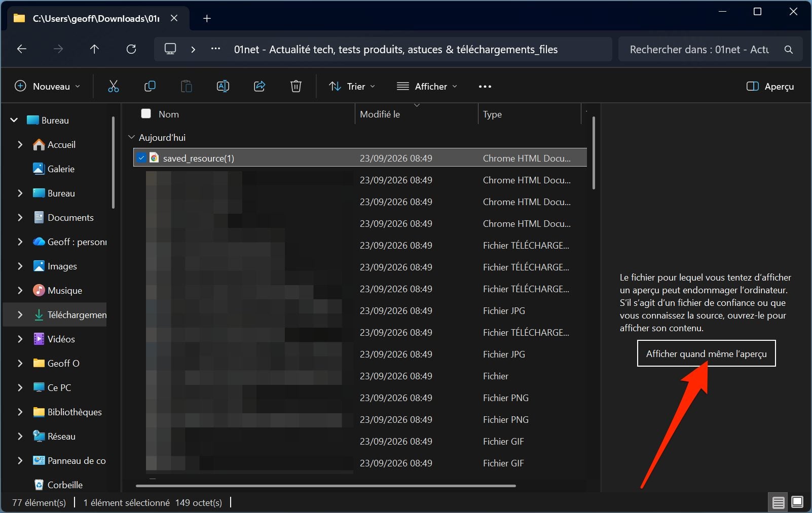Click the Paste clipboard icon

tap(187, 86)
